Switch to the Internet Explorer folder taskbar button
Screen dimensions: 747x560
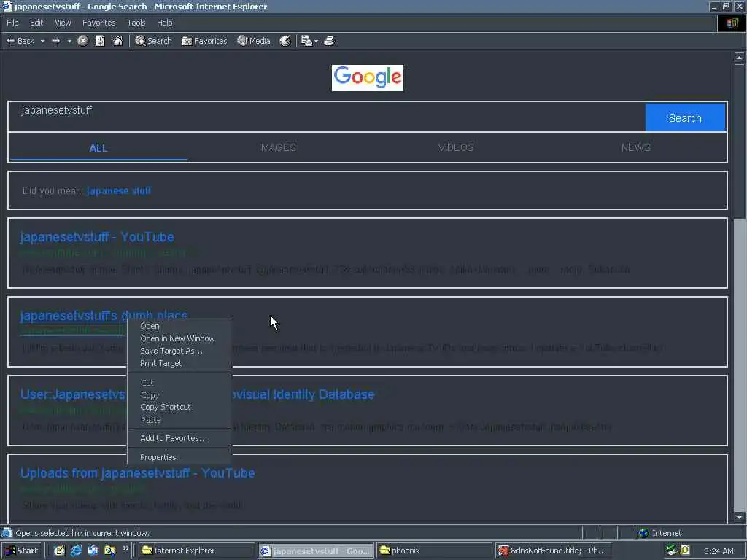click(197, 551)
